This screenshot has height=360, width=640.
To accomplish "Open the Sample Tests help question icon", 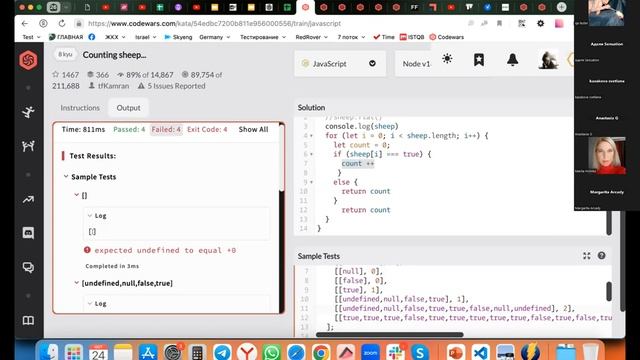I will point(601,256).
